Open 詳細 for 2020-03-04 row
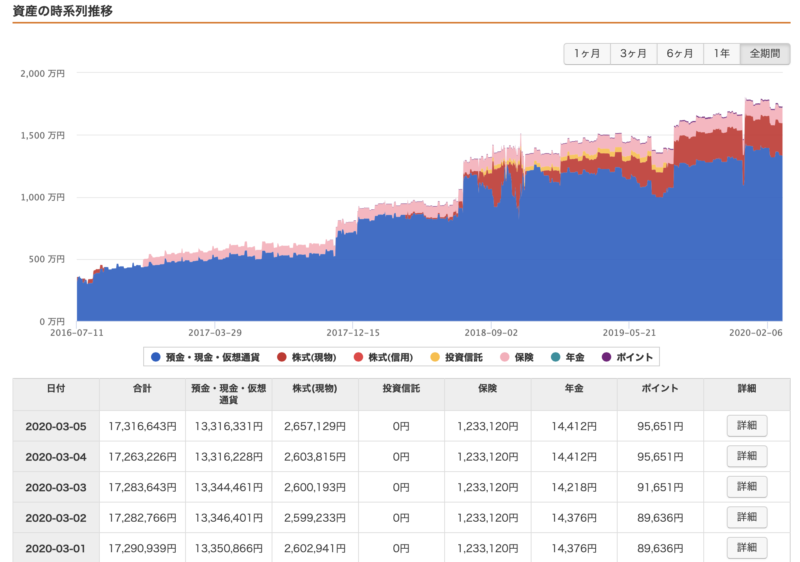The image size is (800, 562). point(747,456)
